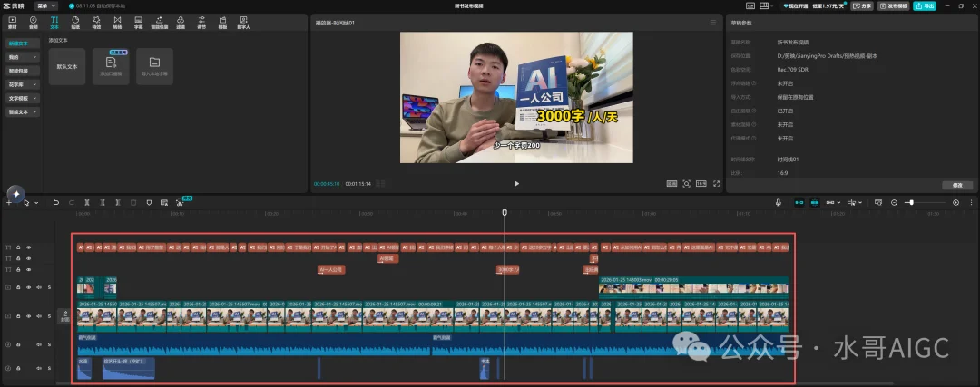Open the AI packaging tab with sparkle icon
Image resolution: width=980 pixels, height=387 pixels.
pos(160,23)
